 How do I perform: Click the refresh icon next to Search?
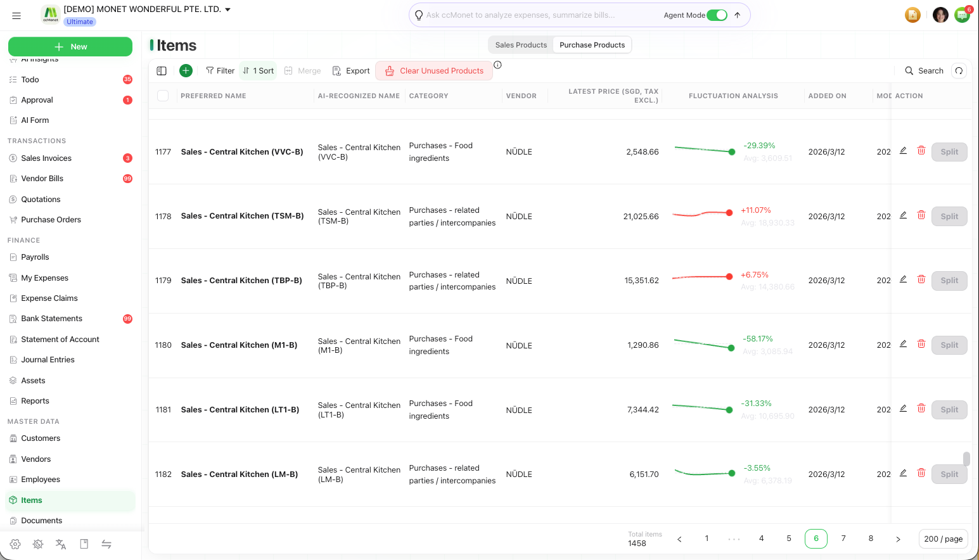(959, 71)
